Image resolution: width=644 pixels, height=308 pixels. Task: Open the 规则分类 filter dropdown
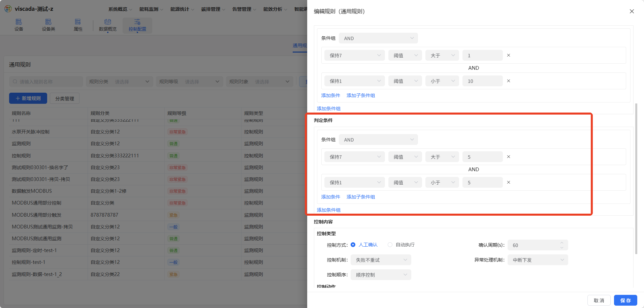point(119,82)
